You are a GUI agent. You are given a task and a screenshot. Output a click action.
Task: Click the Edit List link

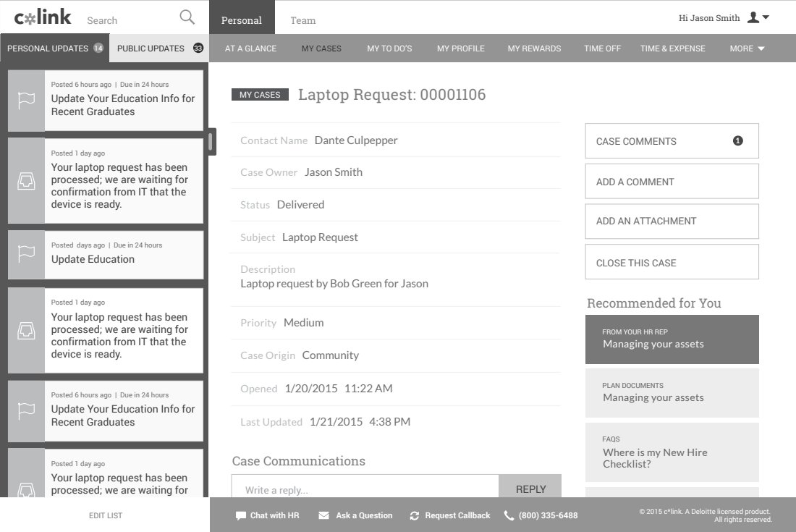(105, 515)
